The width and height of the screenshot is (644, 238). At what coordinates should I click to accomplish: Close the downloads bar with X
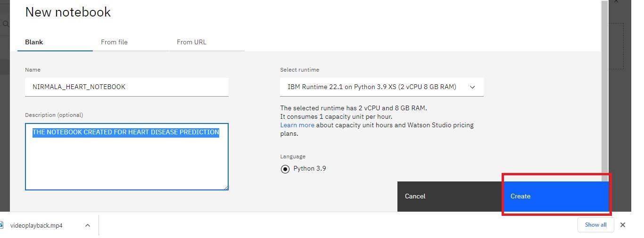[x=623, y=225]
